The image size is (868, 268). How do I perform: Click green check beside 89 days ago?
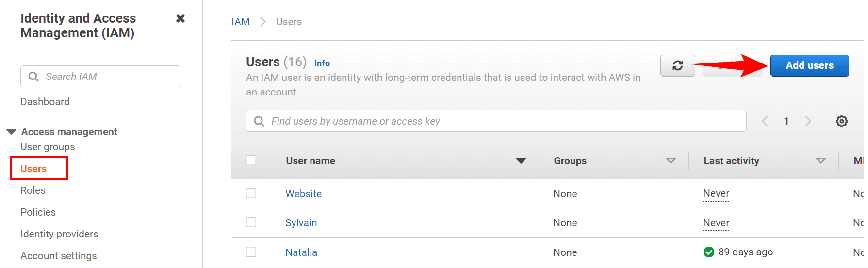tap(708, 252)
